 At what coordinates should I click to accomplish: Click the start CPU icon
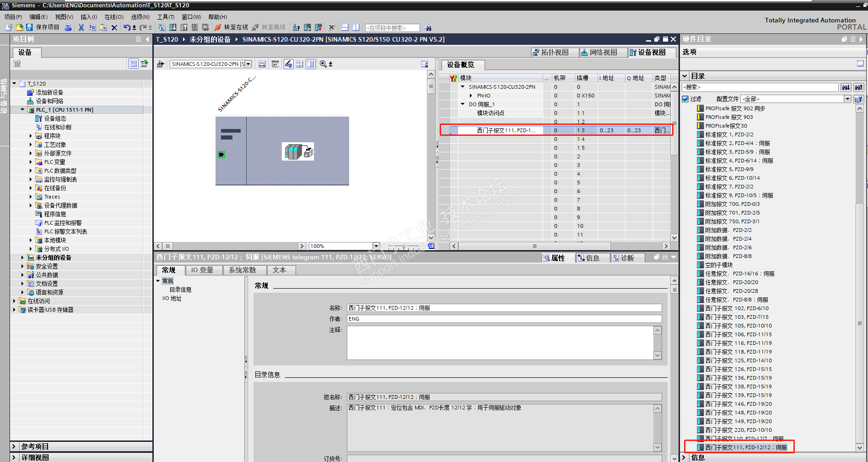coord(307,27)
